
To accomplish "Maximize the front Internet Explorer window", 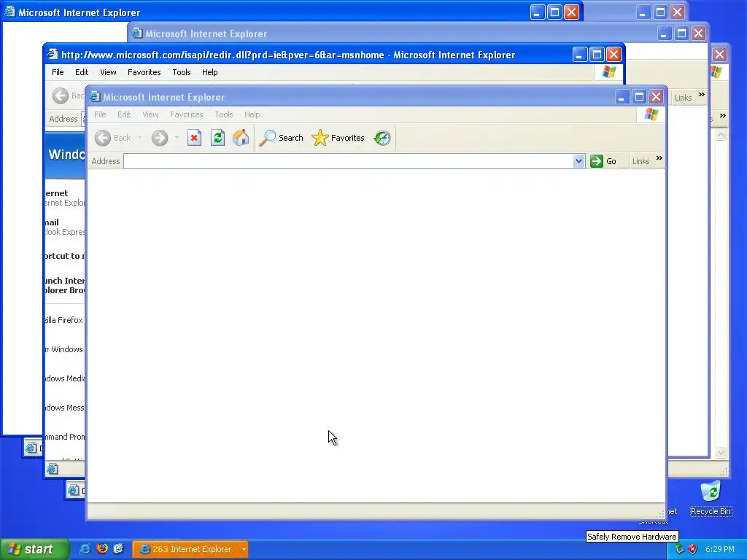I will point(639,97).
